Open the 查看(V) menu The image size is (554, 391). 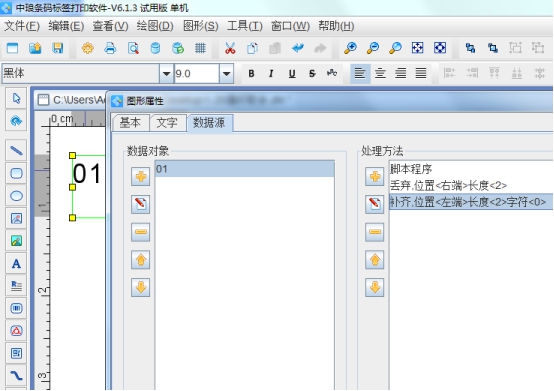[x=110, y=26]
